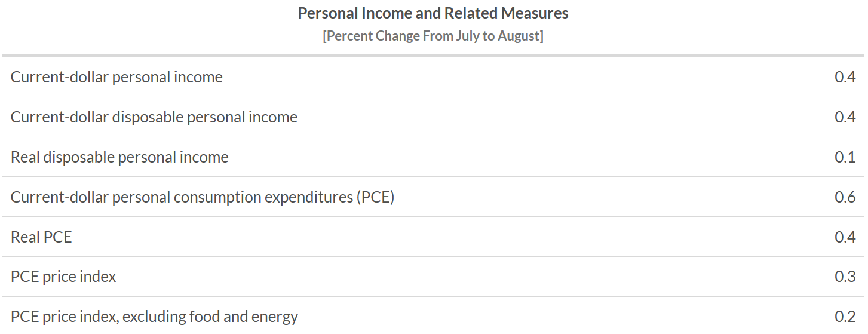Image resolution: width=868 pixels, height=334 pixels.
Task: Click the separator line directly below 'Current-dollar personal income' row
Action: 433,97
